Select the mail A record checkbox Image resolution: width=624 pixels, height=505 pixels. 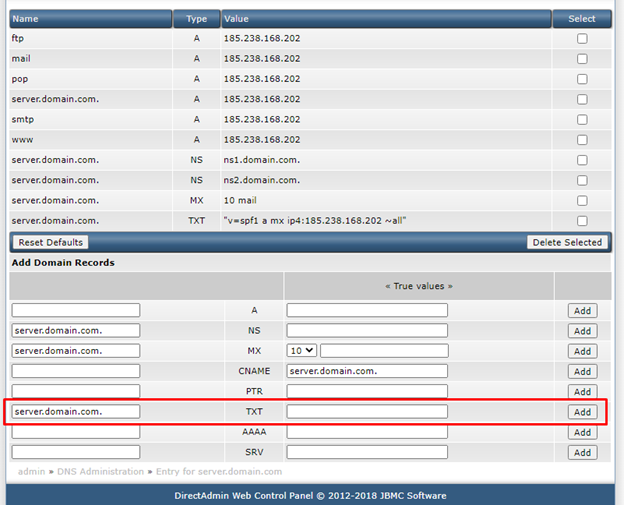coord(582,59)
